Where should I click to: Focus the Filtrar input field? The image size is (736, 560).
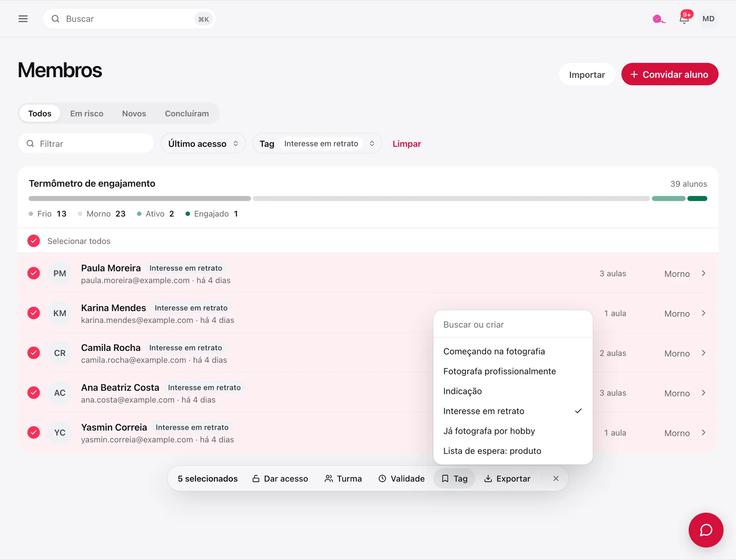point(86,143)
